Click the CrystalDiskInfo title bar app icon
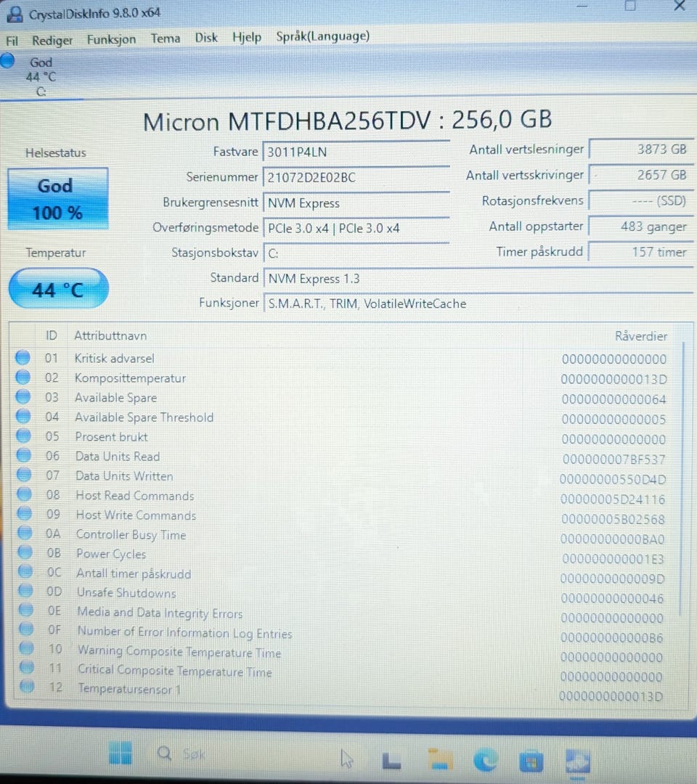Image resolution: width=697 pixels, height=784 pixels. [15, 14]
